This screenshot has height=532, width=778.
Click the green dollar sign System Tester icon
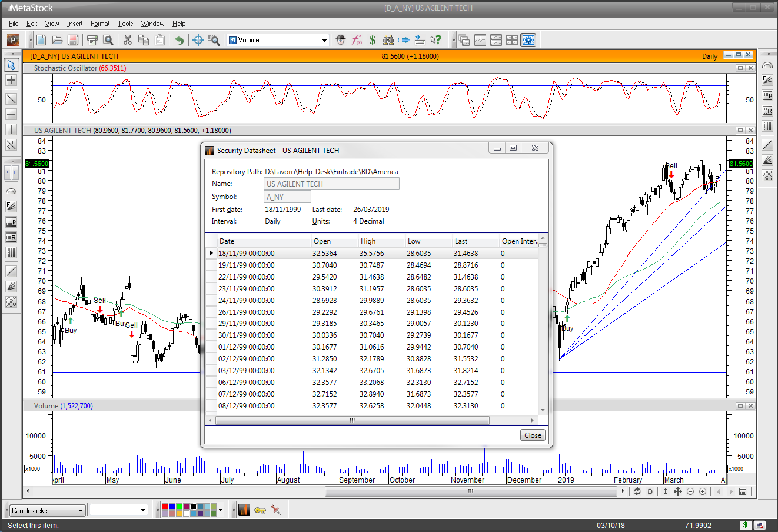click(372, 40)
